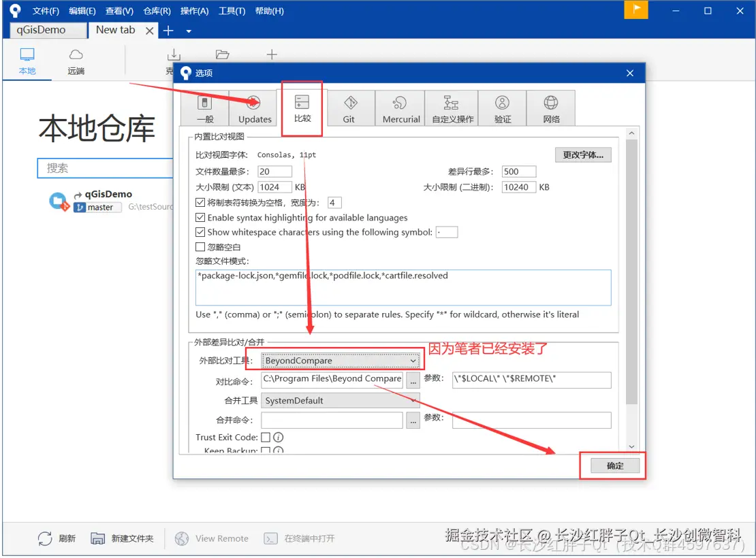Open the 帮助(H) Help menu
This screenshot has height=558, width=756.
tap(269, 11)
